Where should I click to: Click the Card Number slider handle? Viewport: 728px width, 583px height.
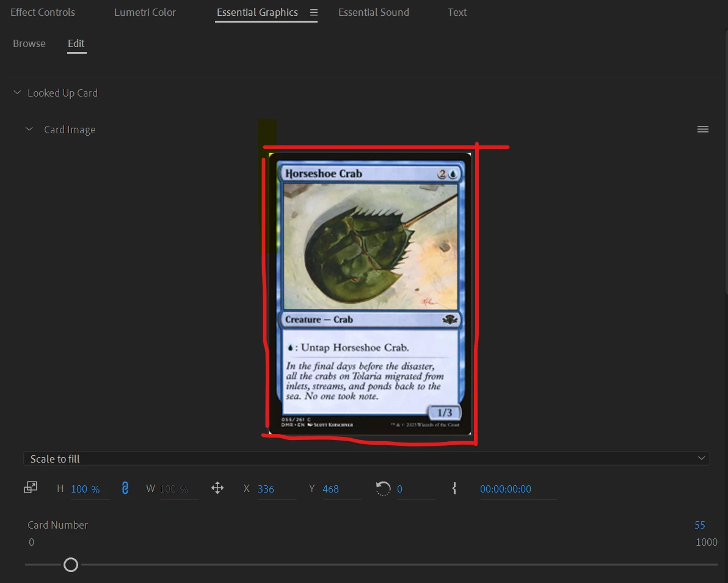[71, 565]
